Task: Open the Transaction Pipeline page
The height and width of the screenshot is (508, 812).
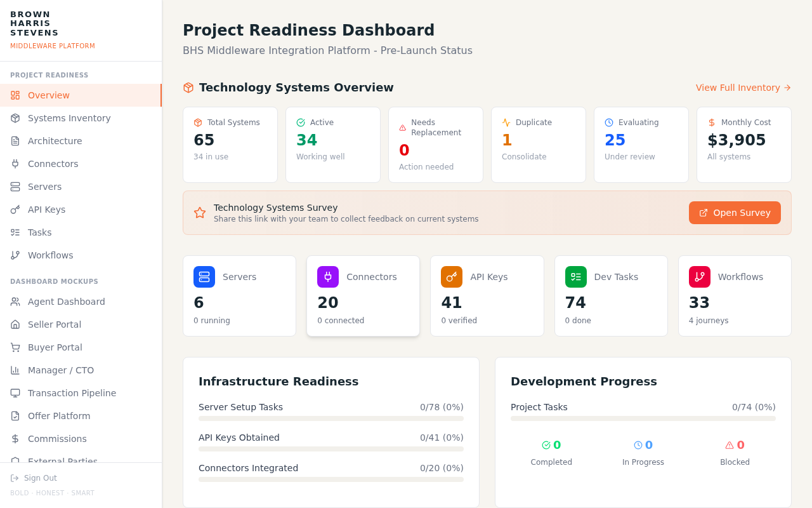Action: [x=72, y=393]
